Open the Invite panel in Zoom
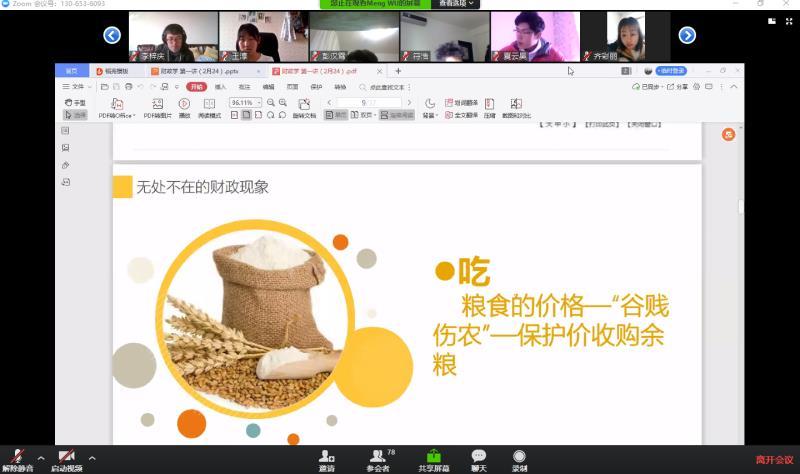Image resolution: width=800 pixels, height=474 pixels. (327, 460)
